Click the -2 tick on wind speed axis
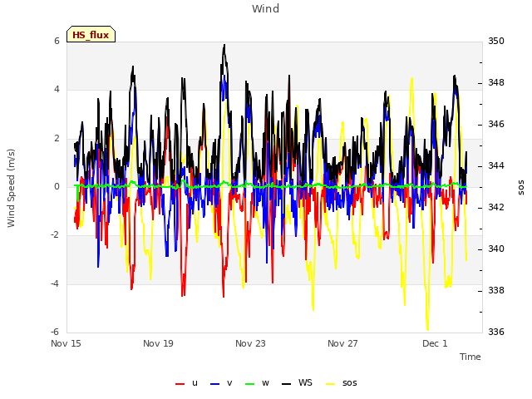Viewport: 532px width, 399px height. [55, 234]
